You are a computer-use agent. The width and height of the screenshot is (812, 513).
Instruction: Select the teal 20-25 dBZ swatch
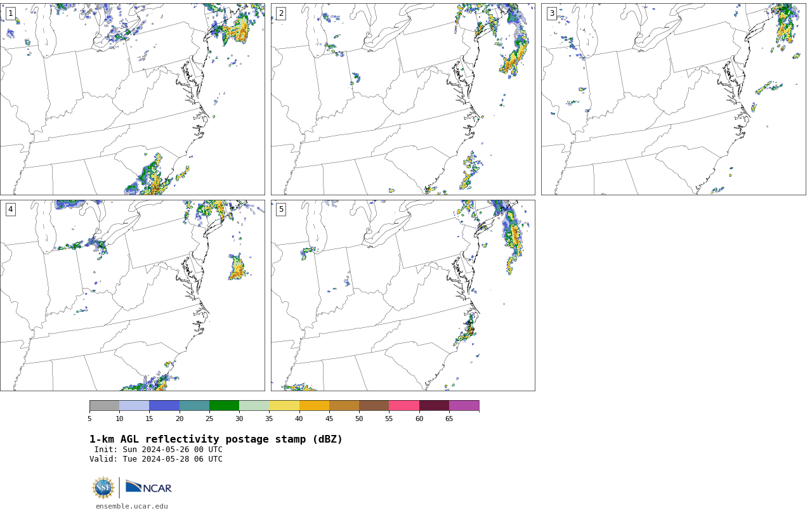pyautogui.click(x=194, y=406)
